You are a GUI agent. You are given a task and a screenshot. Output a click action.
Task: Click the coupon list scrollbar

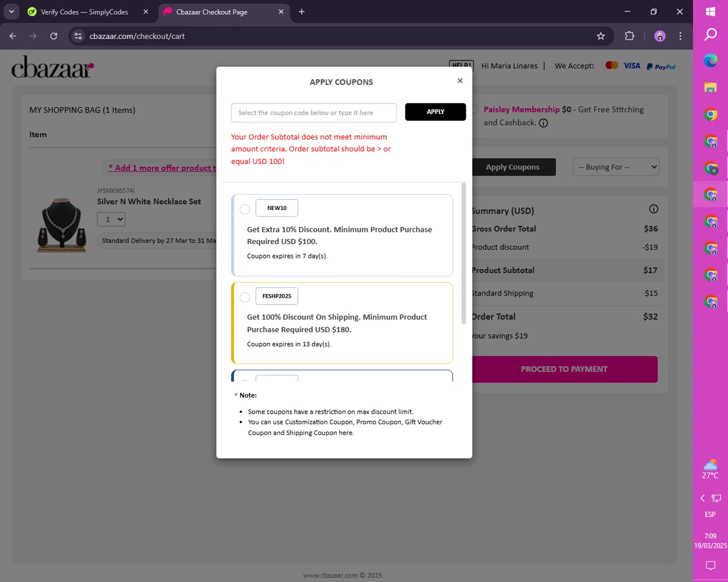tap(463, 253)
